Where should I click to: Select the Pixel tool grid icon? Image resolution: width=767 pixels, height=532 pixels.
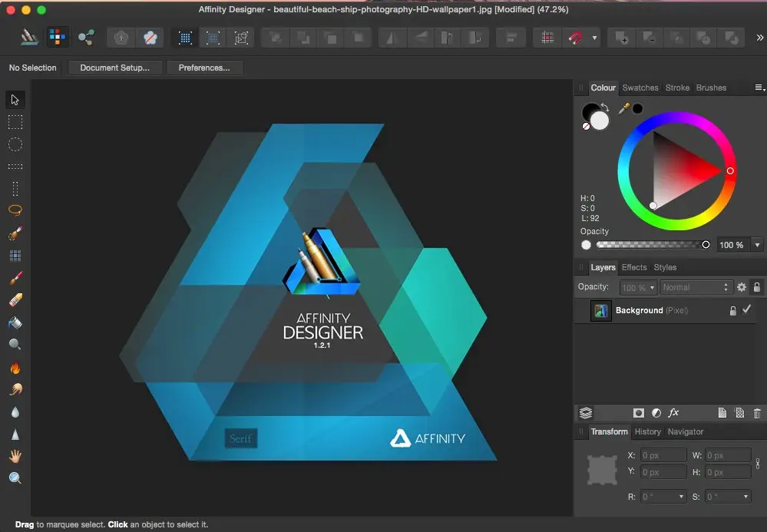(x=15, y=256)
